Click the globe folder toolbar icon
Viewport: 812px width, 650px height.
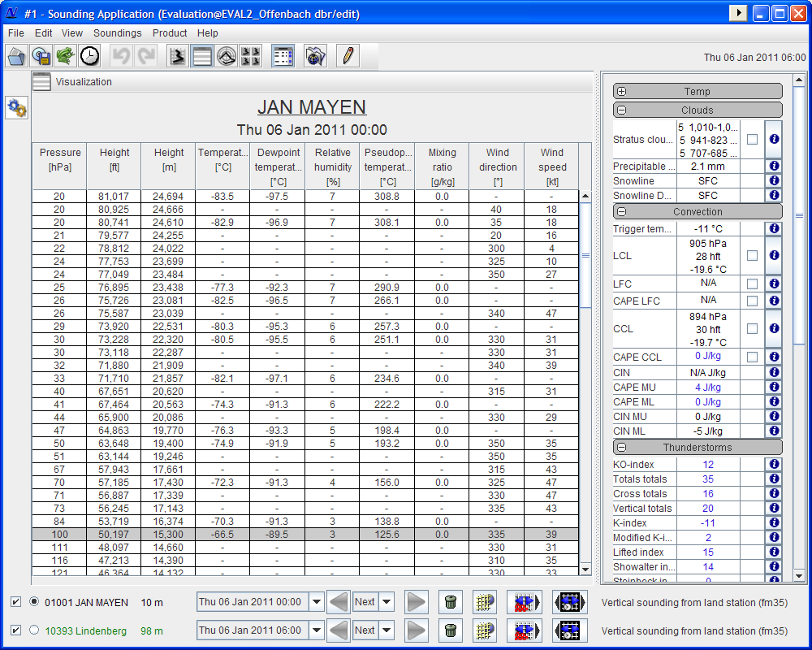click(315, 56)
